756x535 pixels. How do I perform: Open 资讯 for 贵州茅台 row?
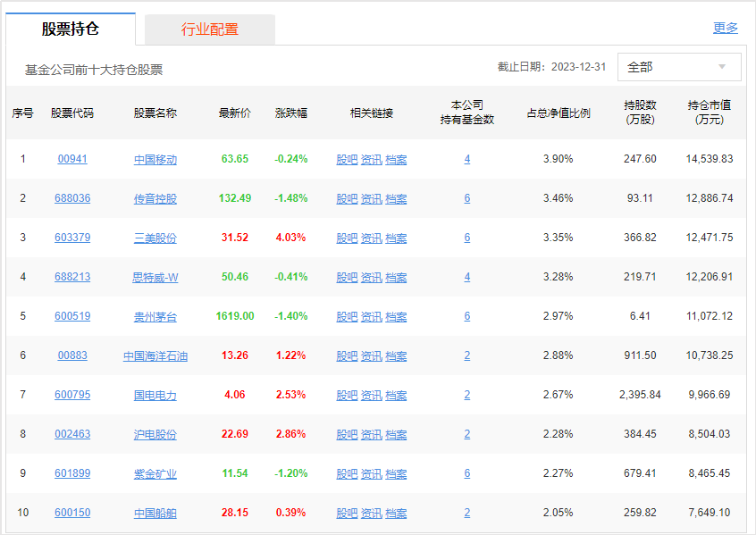[372, 317]
